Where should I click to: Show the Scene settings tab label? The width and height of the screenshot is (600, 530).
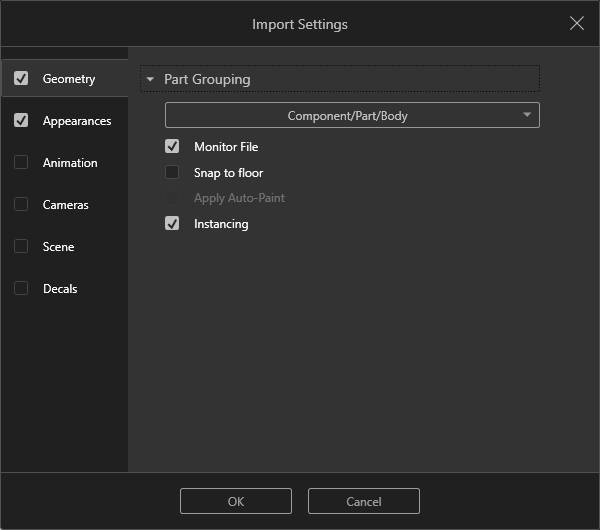(x=58, y=247)
